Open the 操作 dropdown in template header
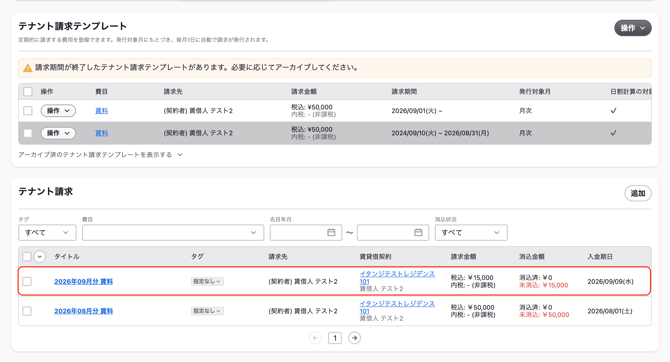The height and width of the screenshot is (362, 670). point(632,28)
